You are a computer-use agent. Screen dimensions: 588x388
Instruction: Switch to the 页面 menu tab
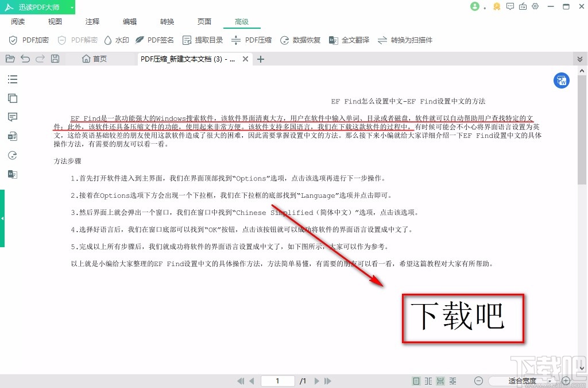coord(204,22)
